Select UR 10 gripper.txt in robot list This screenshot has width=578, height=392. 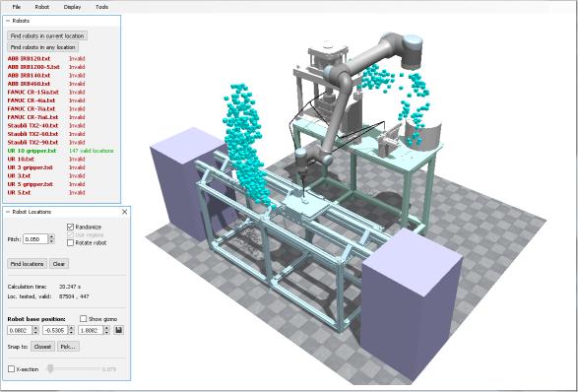32,151
